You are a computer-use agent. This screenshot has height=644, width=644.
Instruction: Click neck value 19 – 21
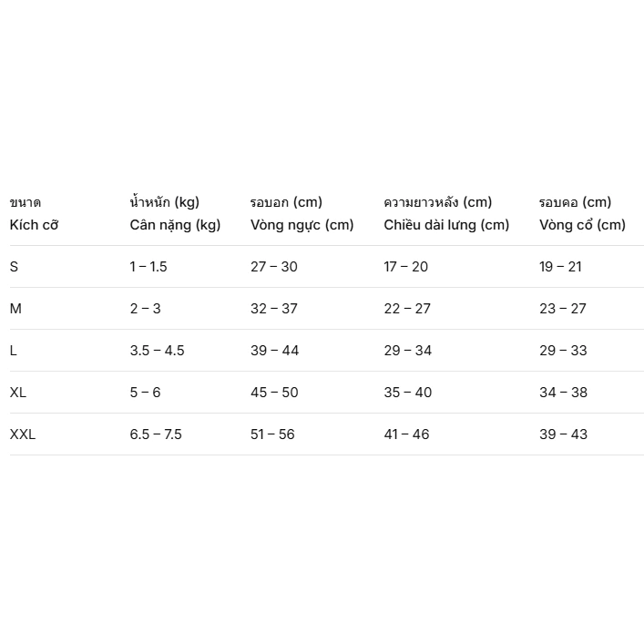560,267
